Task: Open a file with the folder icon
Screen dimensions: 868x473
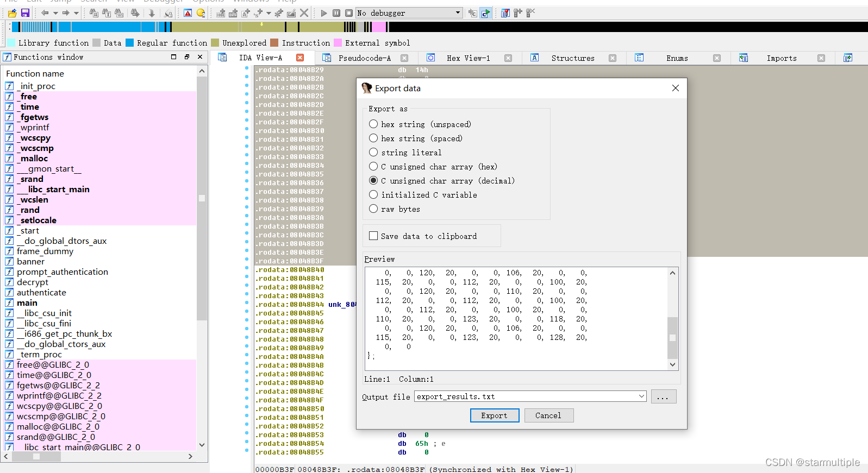Action: tap(12, 13)
